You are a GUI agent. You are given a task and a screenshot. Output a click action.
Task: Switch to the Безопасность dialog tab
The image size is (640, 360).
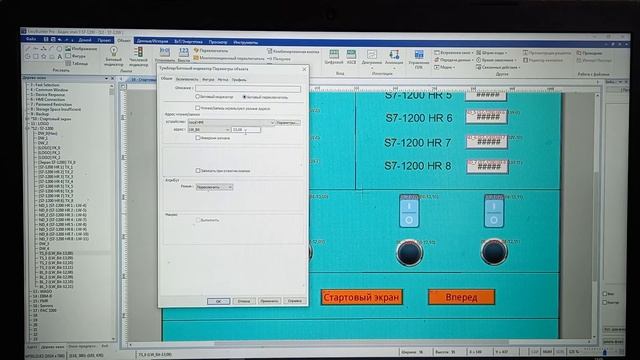click(187, 79)
